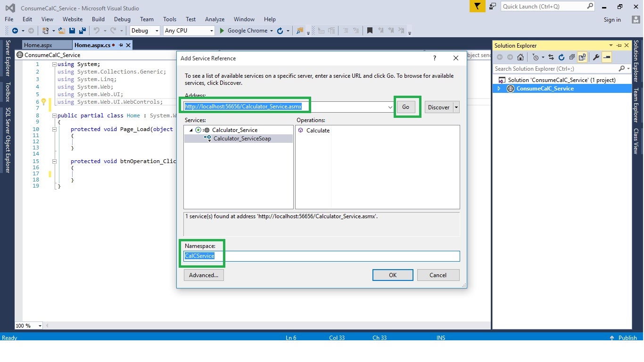Expand the ConsumeCalC_Service project node
This screenshot has width=644, height=362.
[499, 88]
